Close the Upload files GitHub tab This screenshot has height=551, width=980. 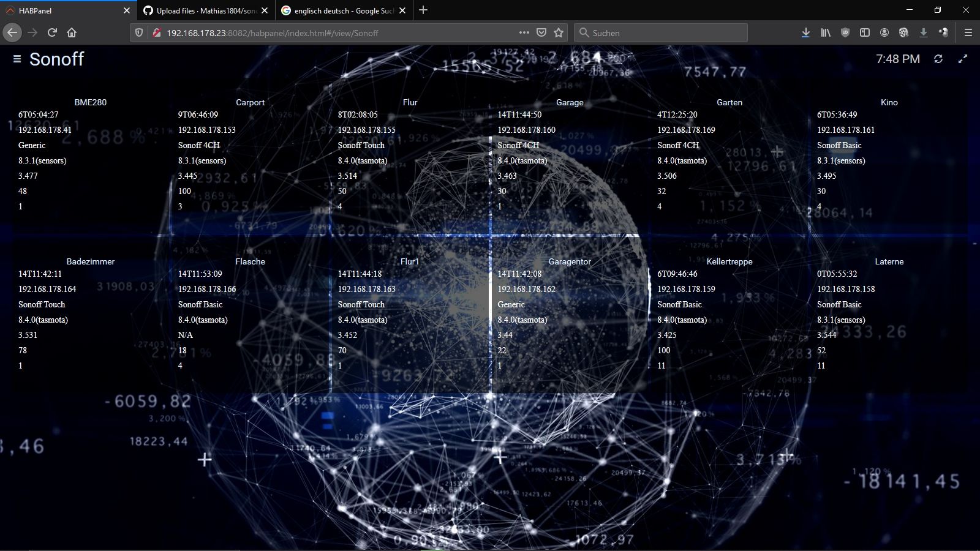point(265,10)
